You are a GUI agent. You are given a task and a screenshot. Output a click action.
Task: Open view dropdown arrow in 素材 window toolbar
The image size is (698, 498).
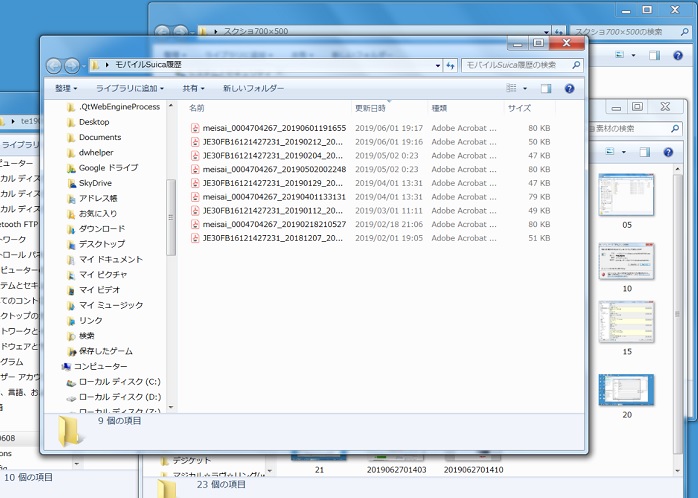click(x=624, y=152)
